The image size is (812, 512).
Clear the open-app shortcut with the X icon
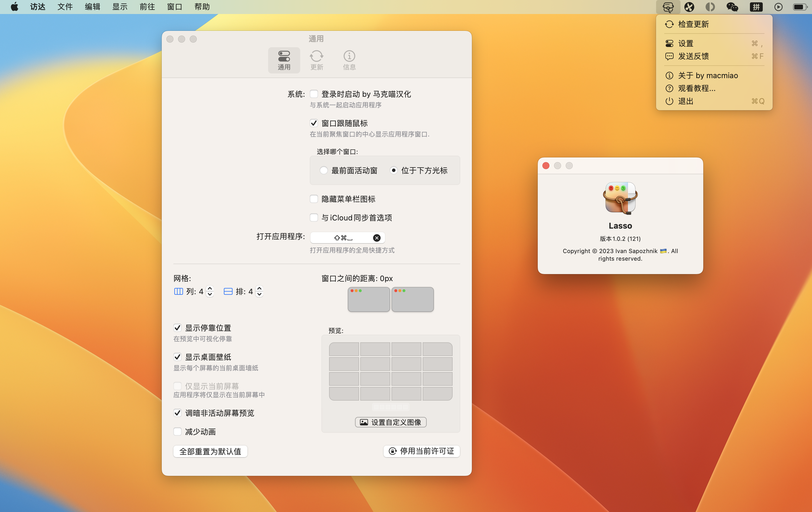(377, 238)
